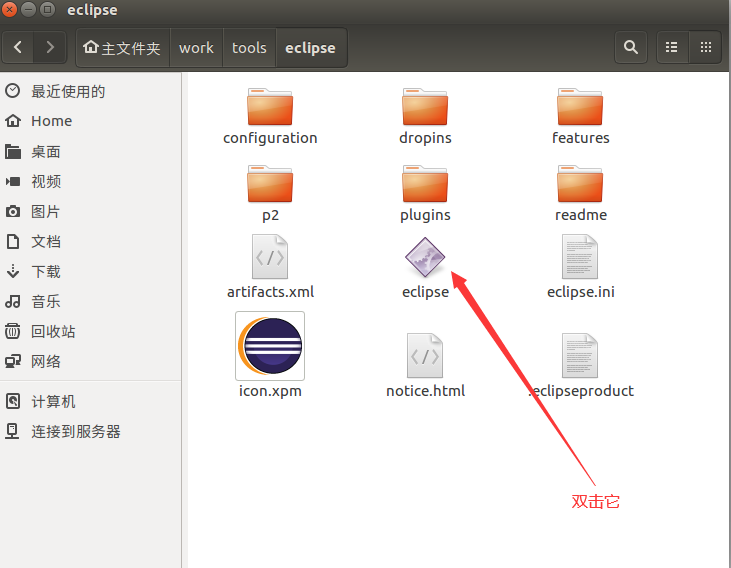Close the eclipse file manager window
This screenshot has width=731, height=568.
click(x=9, y=9)
